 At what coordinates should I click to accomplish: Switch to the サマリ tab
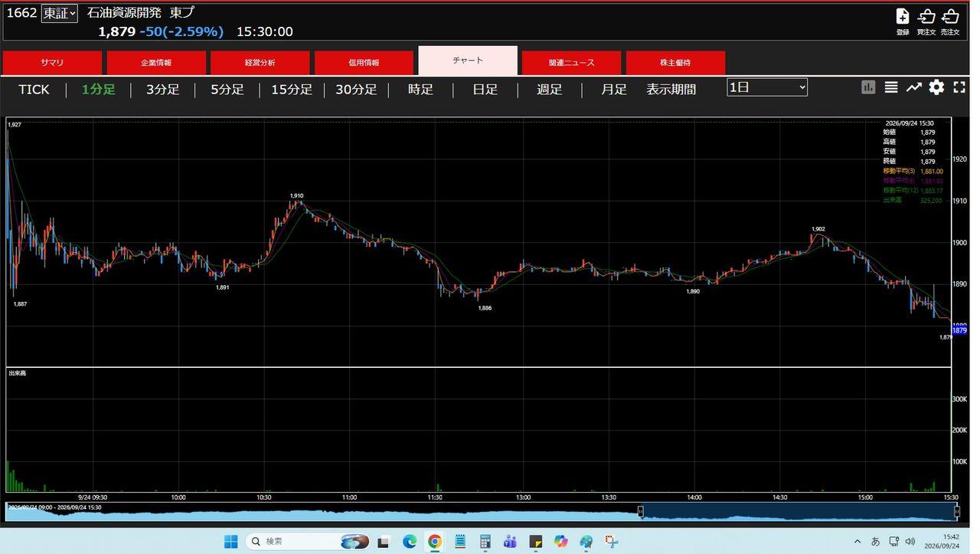pyautogui.click(x=52, y=63)
